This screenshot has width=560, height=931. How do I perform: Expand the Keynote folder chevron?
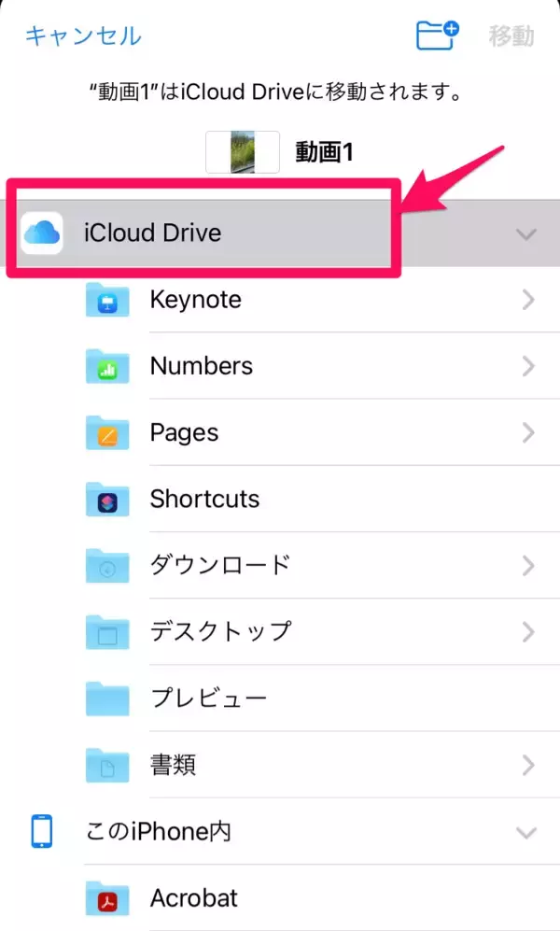[528, 301]
